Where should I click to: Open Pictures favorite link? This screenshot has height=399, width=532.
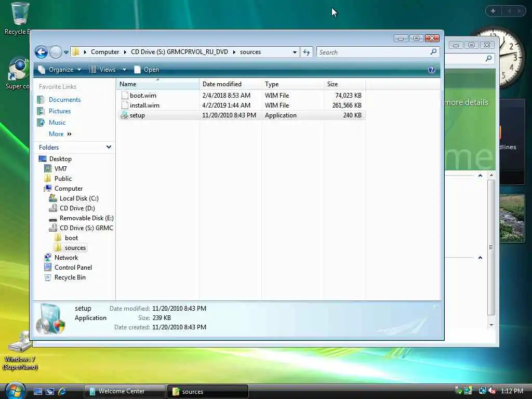click(x=60, y=111)
